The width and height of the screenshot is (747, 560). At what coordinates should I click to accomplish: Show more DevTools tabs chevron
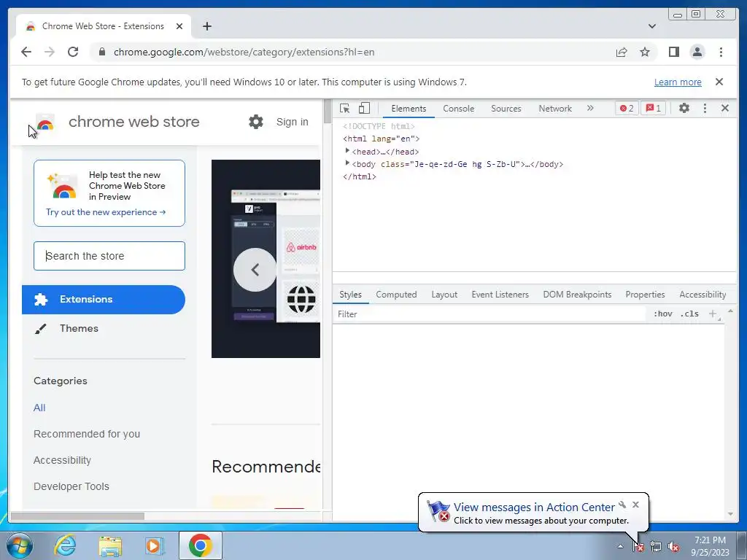click(590, 108)
